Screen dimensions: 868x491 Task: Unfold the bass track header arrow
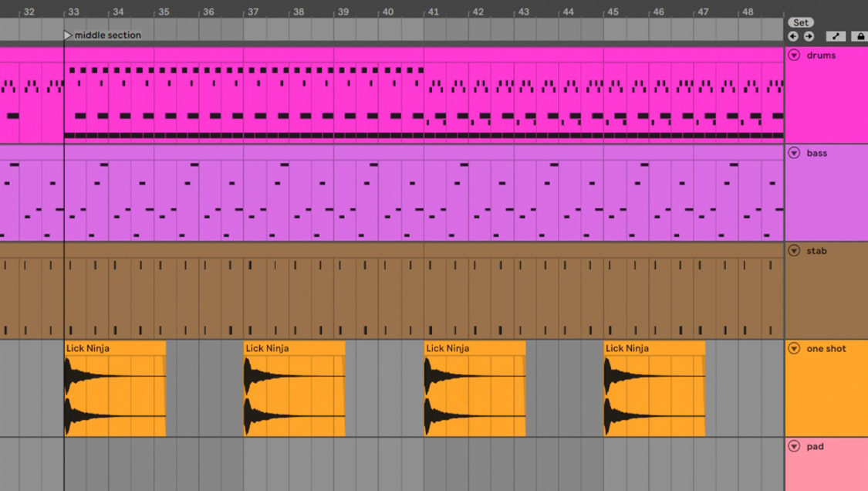point(794,153)
